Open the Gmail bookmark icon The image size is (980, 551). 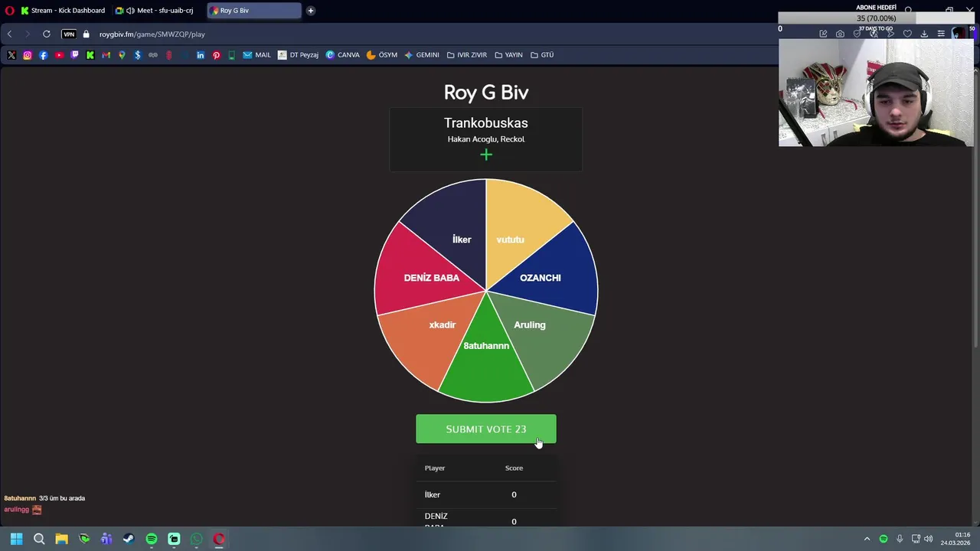click(x=106, y=55)
